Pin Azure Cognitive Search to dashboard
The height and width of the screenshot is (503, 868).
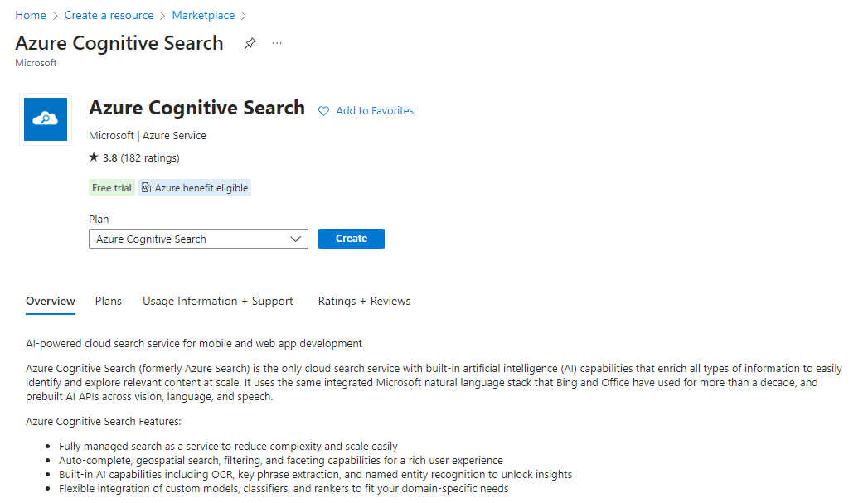(250, 44)
